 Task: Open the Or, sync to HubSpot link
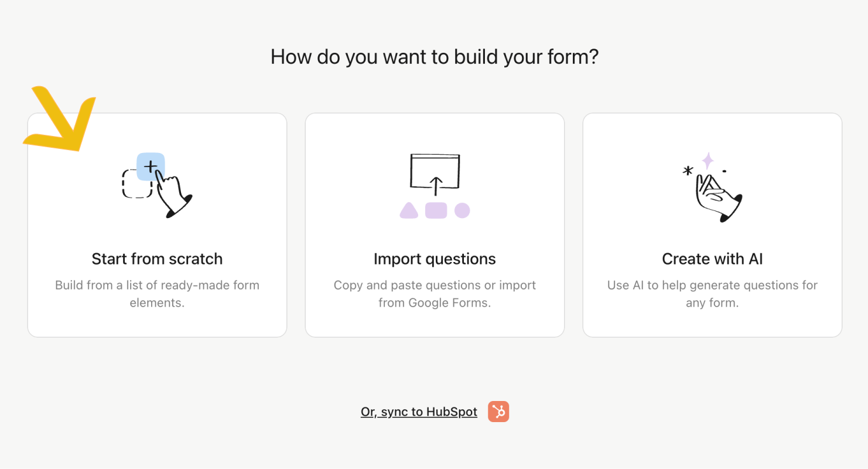(x=419, y=412)
